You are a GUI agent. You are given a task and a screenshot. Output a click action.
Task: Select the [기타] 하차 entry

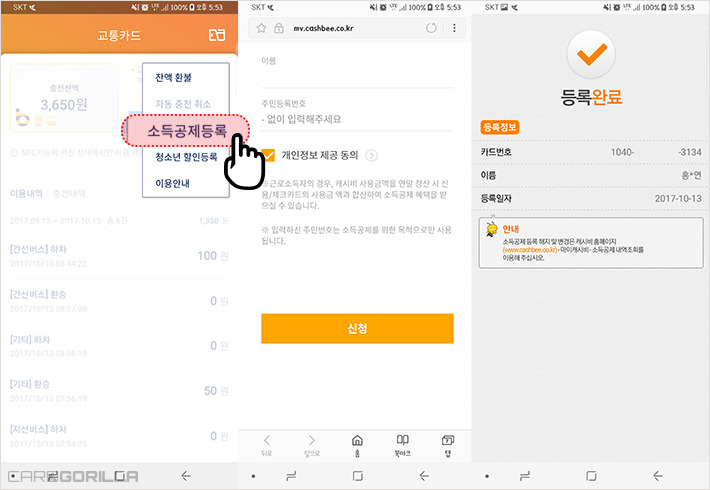(119, 346)
